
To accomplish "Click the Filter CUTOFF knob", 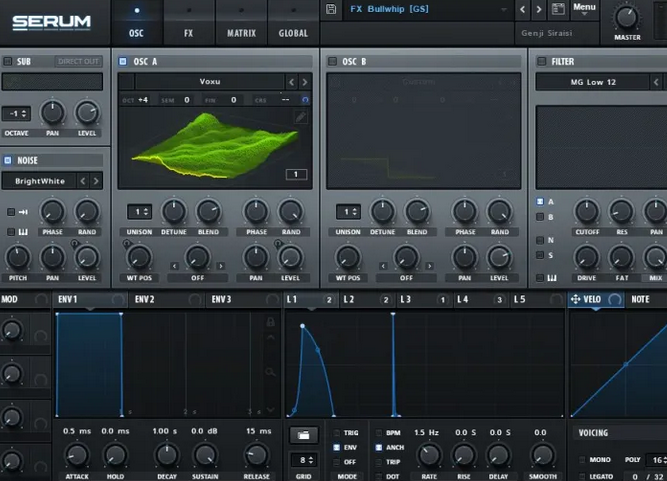I will (x=587, y=211).
